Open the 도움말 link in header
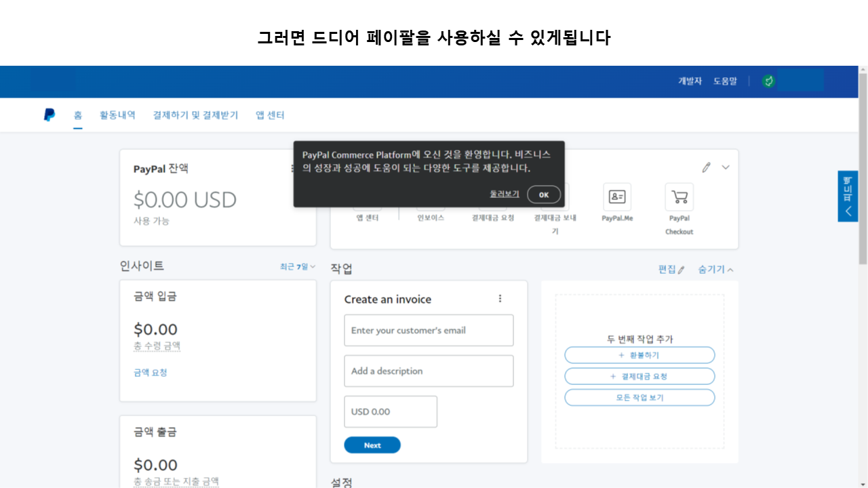868x488 pixels. click(725, 81)
